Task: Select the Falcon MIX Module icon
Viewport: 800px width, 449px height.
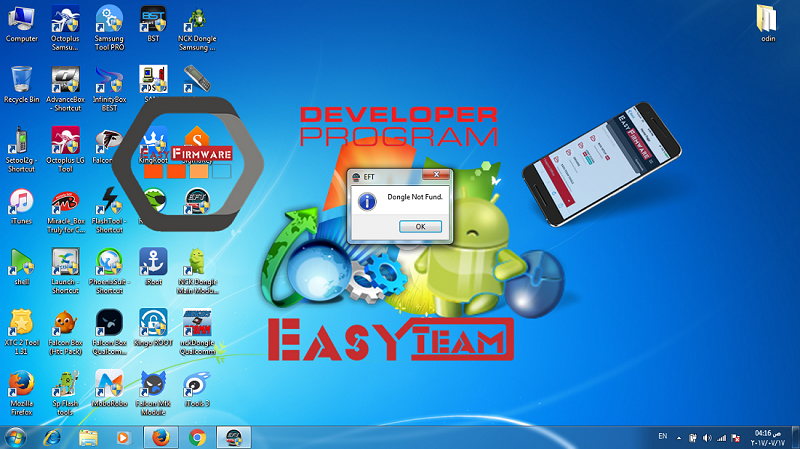Action: [153, 393]
